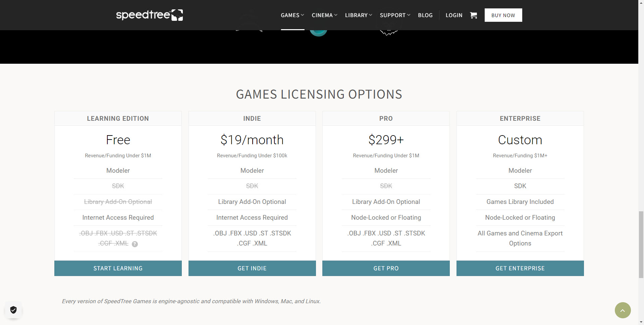Click the Pro plan header
644x325 pixels.
point(386,118)
